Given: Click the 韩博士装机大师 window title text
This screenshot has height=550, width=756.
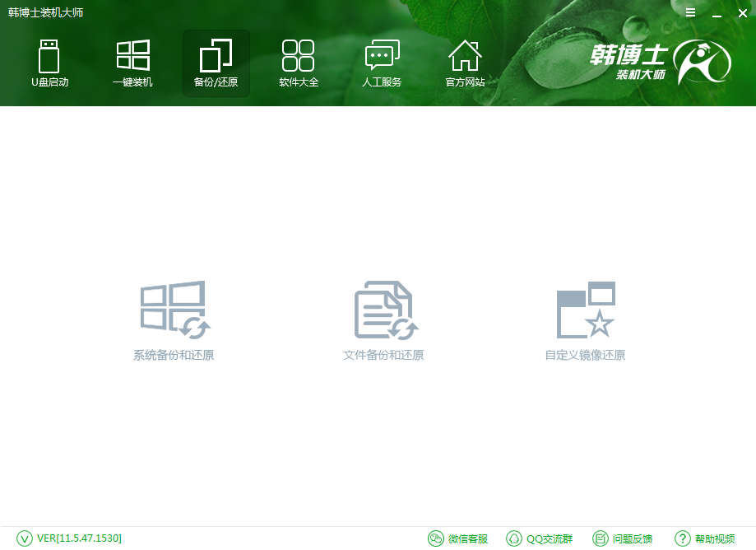Looking at the screenshot, I should (46, 12).
